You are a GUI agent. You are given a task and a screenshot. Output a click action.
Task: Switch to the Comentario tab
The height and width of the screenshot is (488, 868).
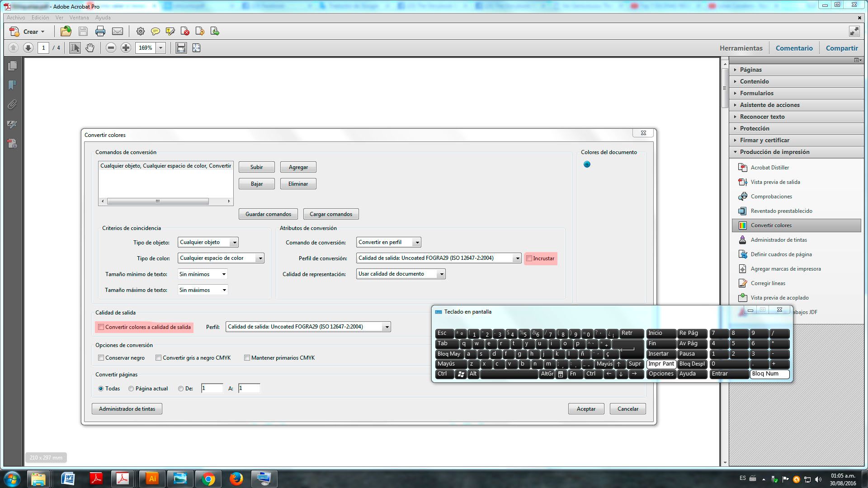[x=794, y=48]
